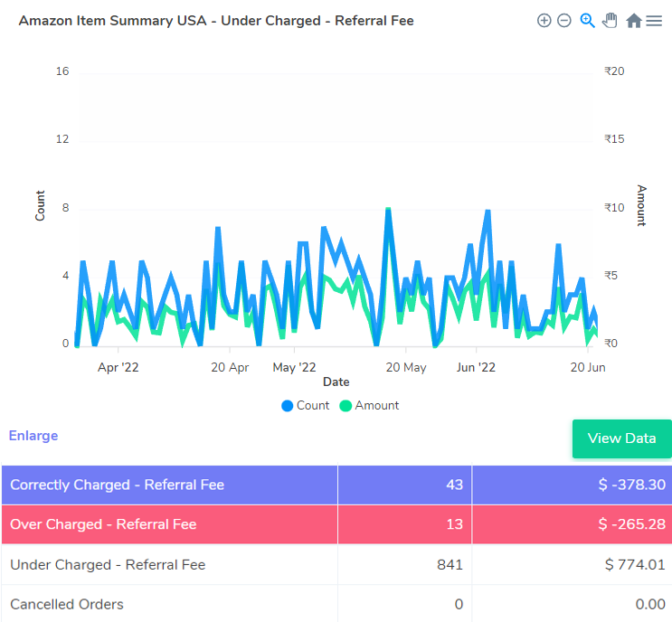Click the 20 May axis label
This screenshot has width=672, height=622.
[x=406, y=368]
